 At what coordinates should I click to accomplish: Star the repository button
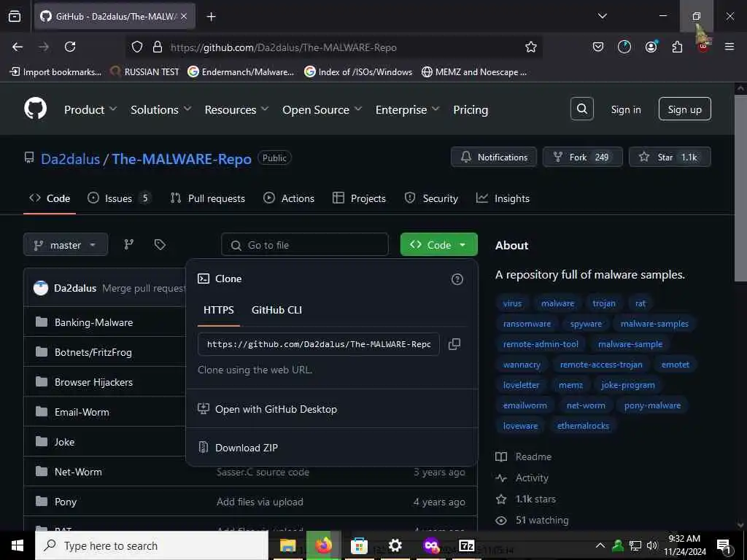(670, 157)
